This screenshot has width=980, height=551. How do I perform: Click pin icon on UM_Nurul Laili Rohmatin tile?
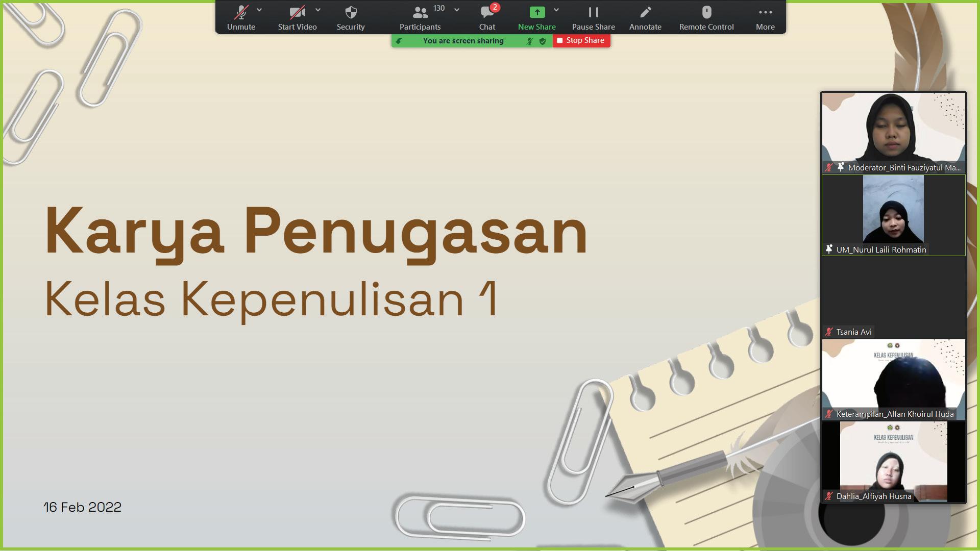(x=829, y=249)
